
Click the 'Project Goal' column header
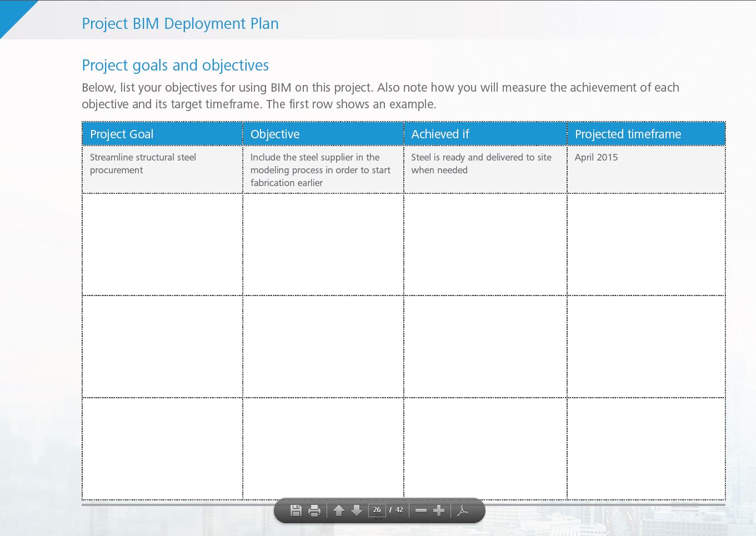tap(162, 134)
